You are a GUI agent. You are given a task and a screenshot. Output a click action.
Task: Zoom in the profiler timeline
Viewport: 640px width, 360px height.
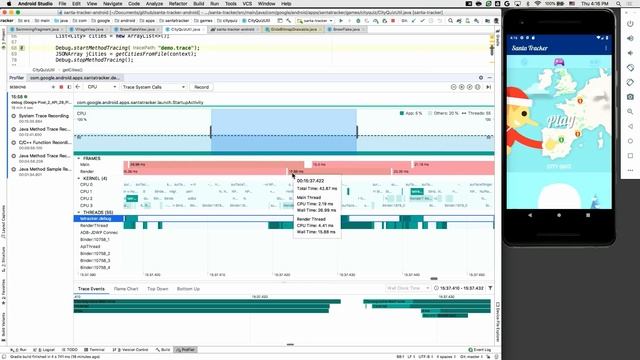(x=462, y=87)
